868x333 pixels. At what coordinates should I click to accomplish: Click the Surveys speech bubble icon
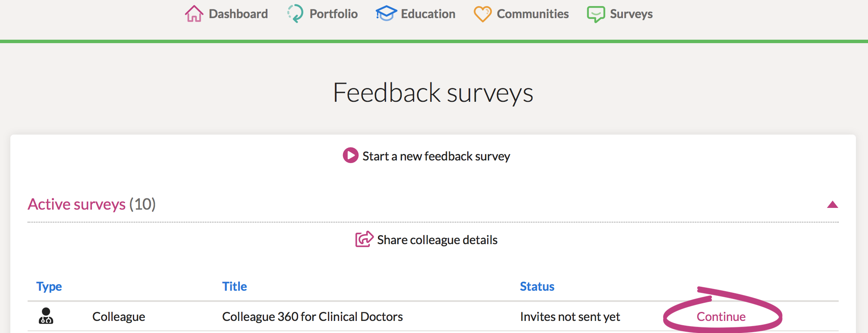pos(596,14)
